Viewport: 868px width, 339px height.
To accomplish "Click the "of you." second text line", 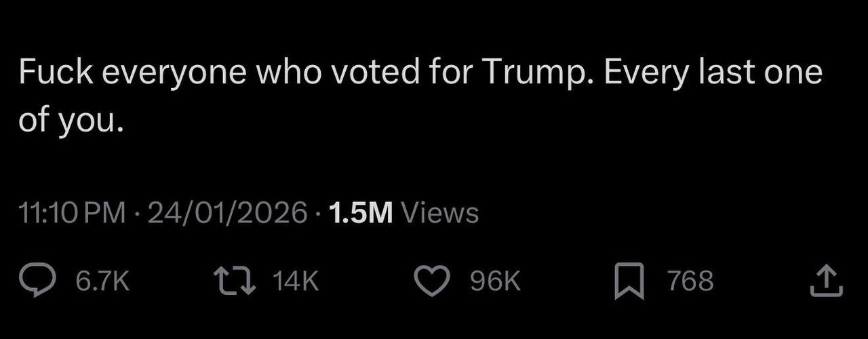I will 71,119.
